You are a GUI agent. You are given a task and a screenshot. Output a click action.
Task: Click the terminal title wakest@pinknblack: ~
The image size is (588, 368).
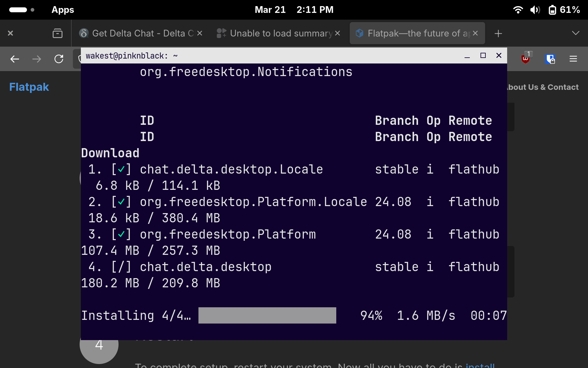coord(132,56)
